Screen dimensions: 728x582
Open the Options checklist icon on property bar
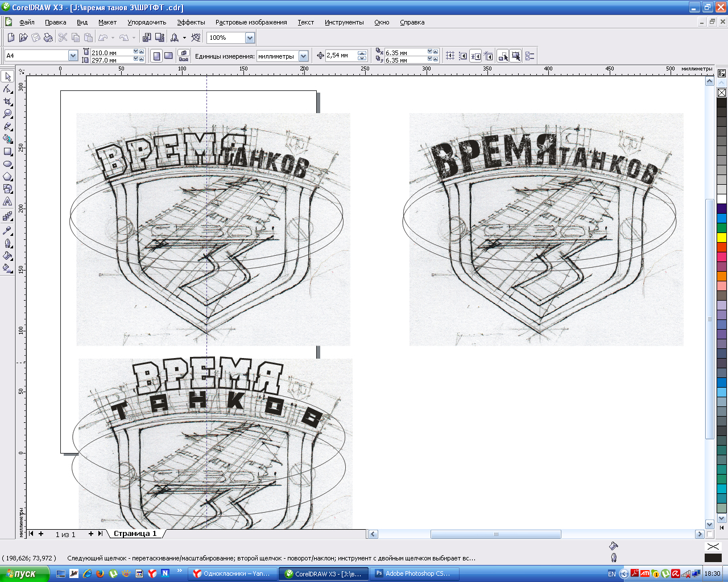[x=530, y=56]
